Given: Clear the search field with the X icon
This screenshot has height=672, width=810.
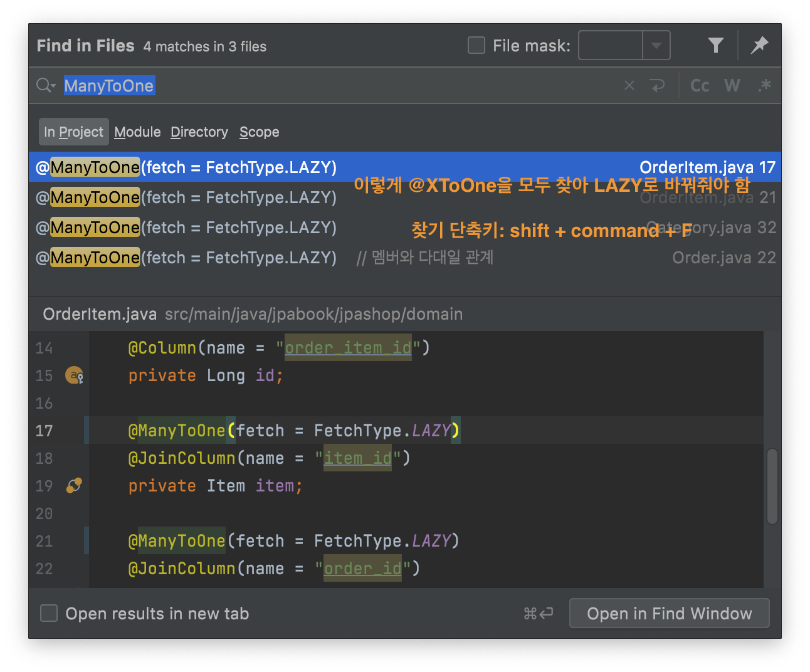Looking at the screenshot, I should click(629, 86).
